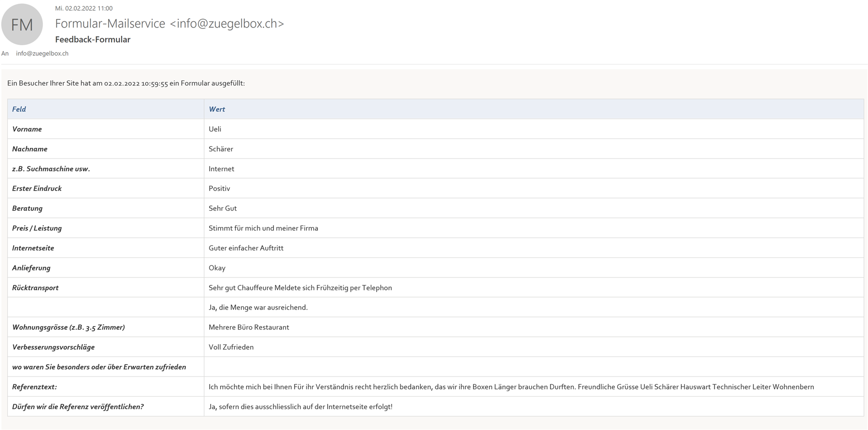Click the 'Wohnungsgrösse (z.B. 3.5 Zimmer)' label
Viewport: 868px width, 430px height.
pyautogui.click(x=68, y=327)
